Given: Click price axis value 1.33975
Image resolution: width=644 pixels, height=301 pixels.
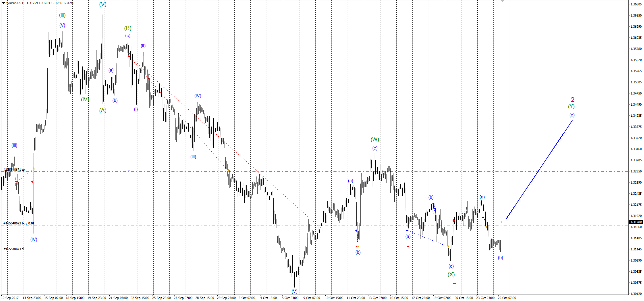Looking at the screenshot, I should pos(636,127).
